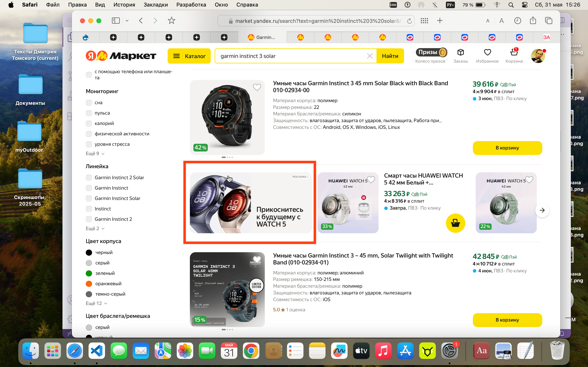Click the Найти search button

390,56
